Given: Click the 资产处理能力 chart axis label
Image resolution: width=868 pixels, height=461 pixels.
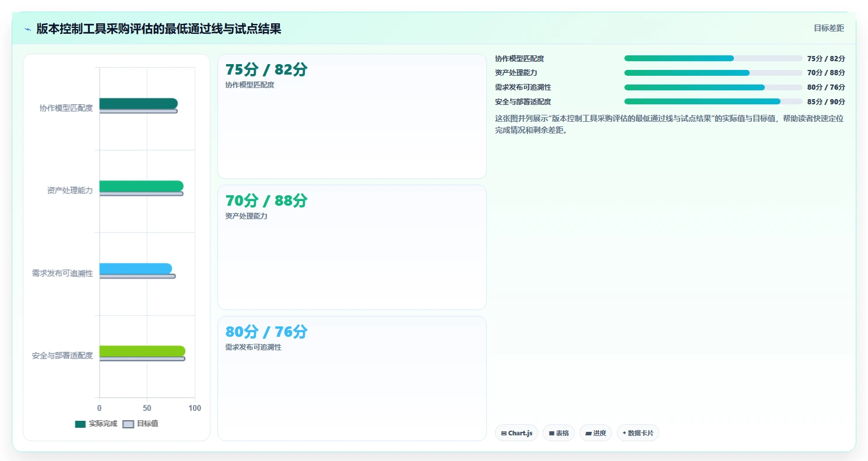Looking at the screenshot, I should 70,191.
